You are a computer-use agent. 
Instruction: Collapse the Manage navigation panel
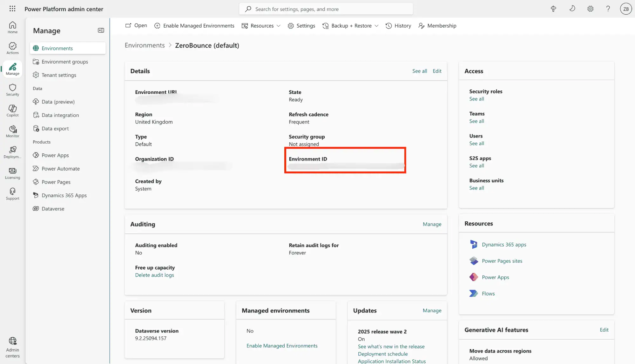(x=101, y=30)
